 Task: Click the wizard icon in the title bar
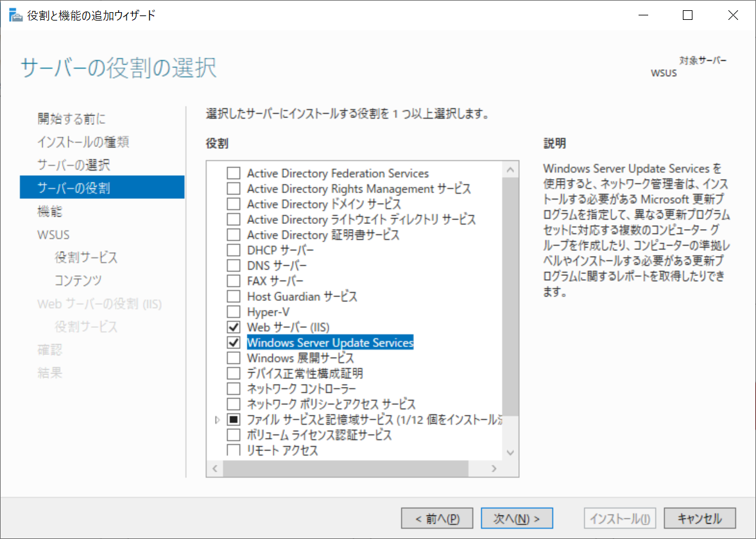15,15
